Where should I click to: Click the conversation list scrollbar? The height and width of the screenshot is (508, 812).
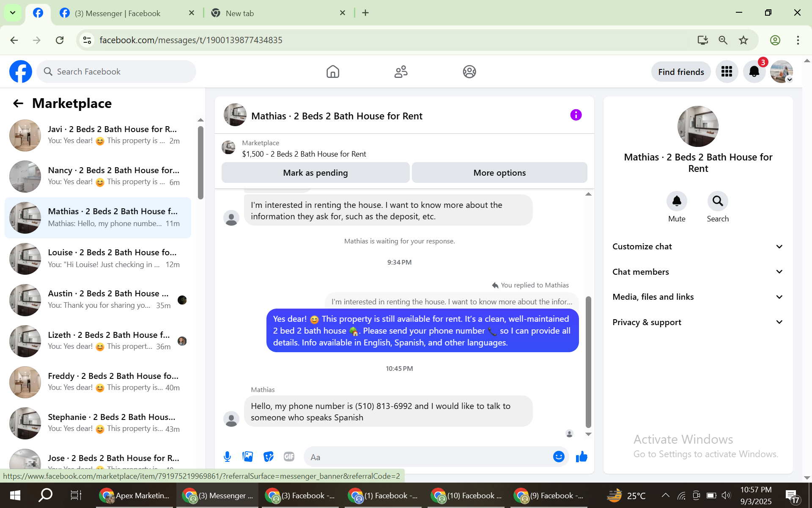pyautogui.click(x=200, y=163)
